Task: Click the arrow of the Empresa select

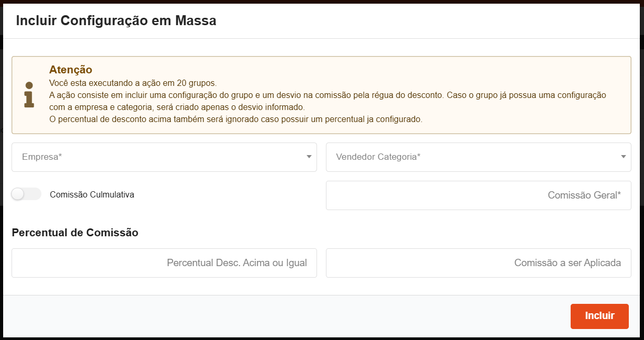Action: 309,157
